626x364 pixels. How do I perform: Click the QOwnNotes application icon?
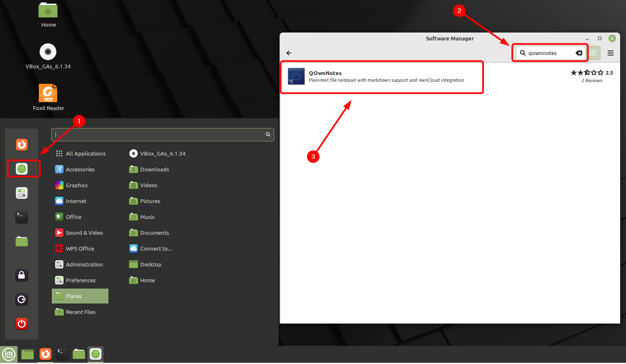pyautogui.click(x=296, y=76)
